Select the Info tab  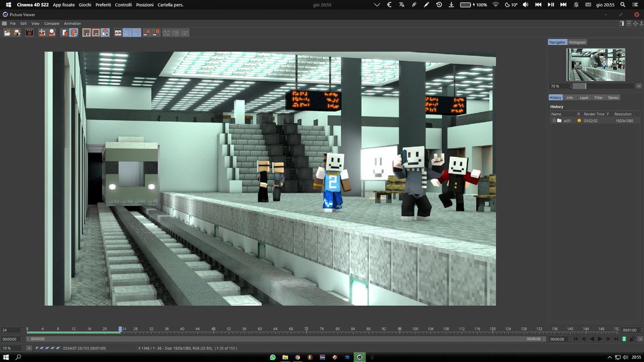[x=570, y=98]
